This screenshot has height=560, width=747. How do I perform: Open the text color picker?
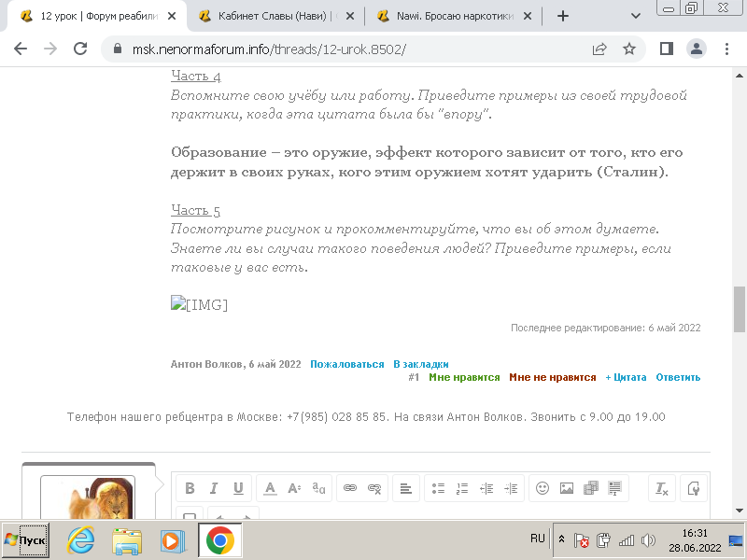click(270, 488)
